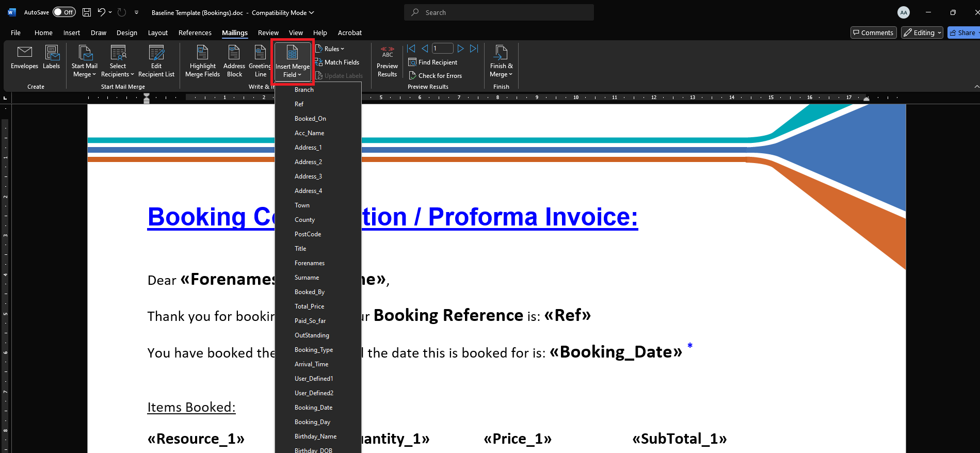The height and width of the screenshot is (453, 980).
Task: Click the record number input box
Action: click(442, 48)
